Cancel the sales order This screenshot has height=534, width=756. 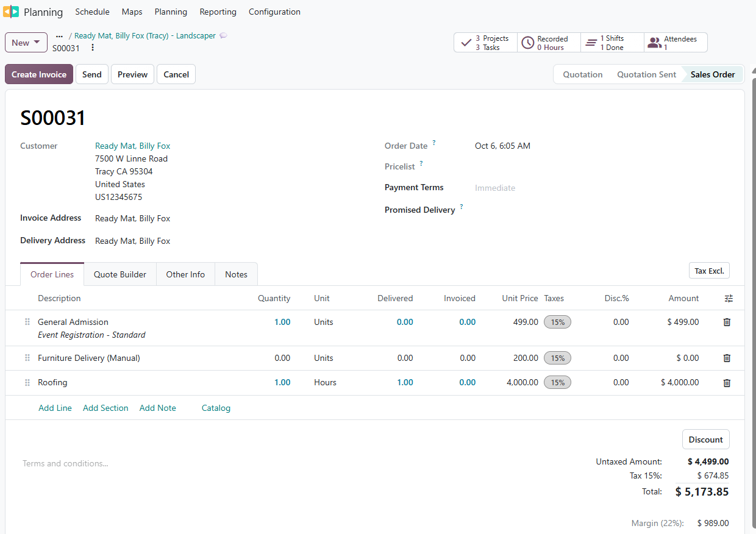pos(176,74)
